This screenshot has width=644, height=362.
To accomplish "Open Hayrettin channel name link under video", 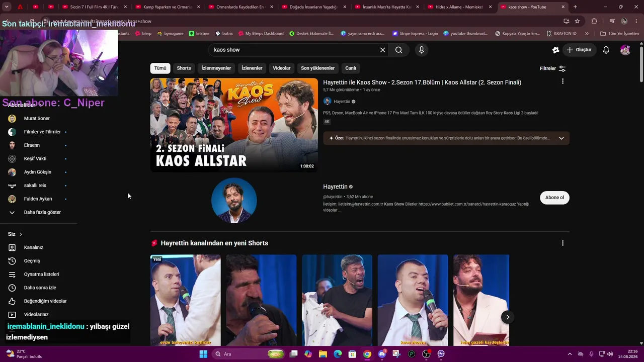I will 342,102.
